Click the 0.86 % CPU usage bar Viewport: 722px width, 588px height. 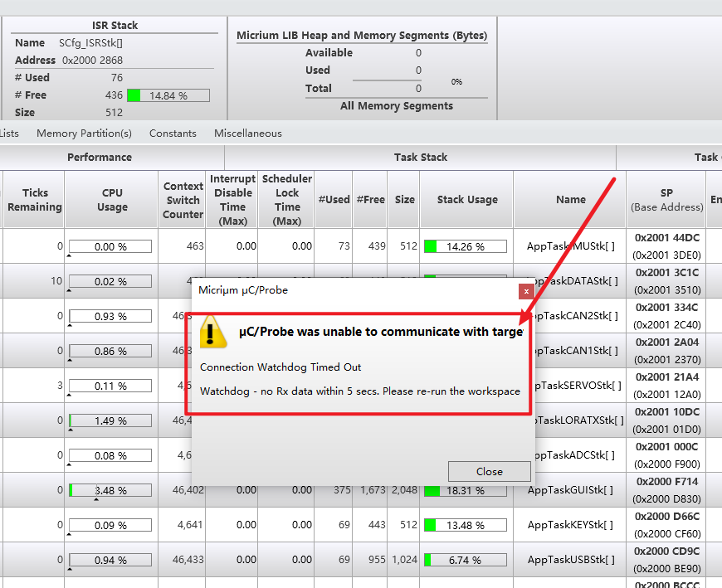110,351
